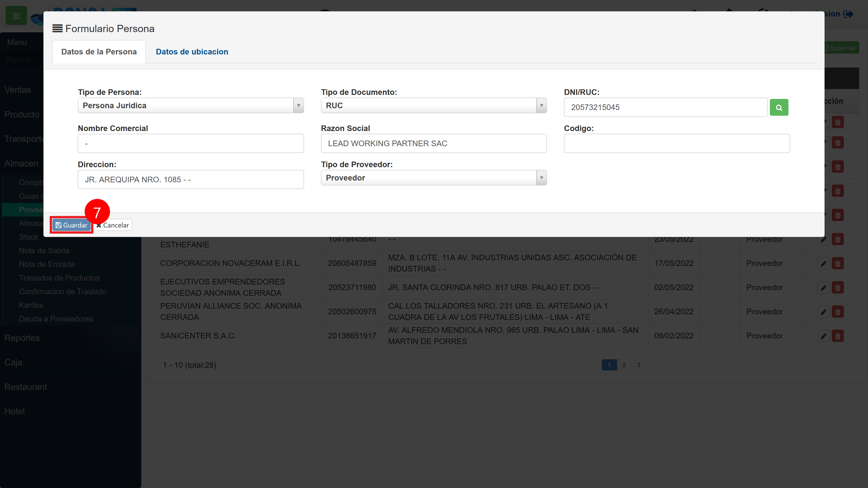Delete the PERUVIAN ALLIANCE row
868x488 pixels.
tap(838, 312)
